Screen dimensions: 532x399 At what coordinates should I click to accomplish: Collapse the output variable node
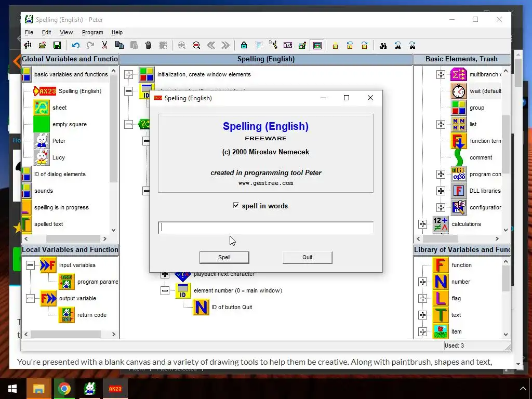pos(31,298)
